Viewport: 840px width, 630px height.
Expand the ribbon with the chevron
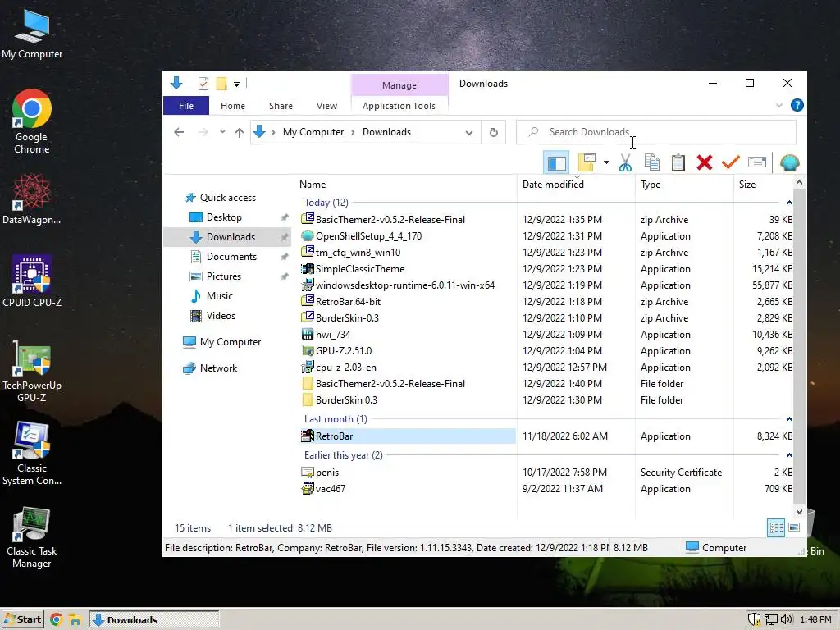(x=779, y=105)
